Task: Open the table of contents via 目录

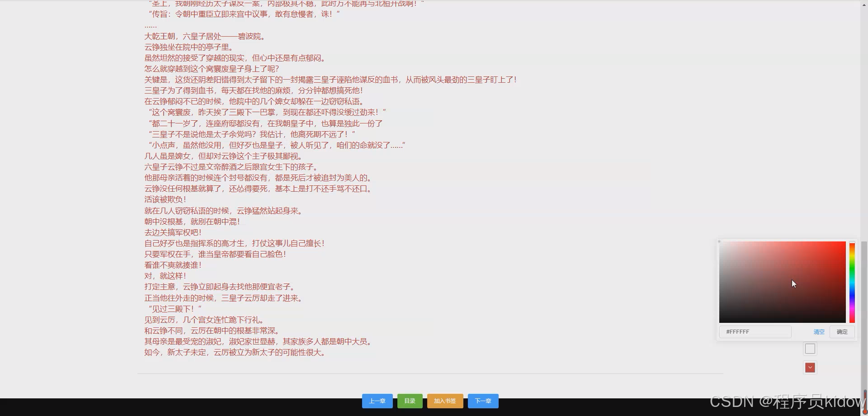Action: click(410, 401)
